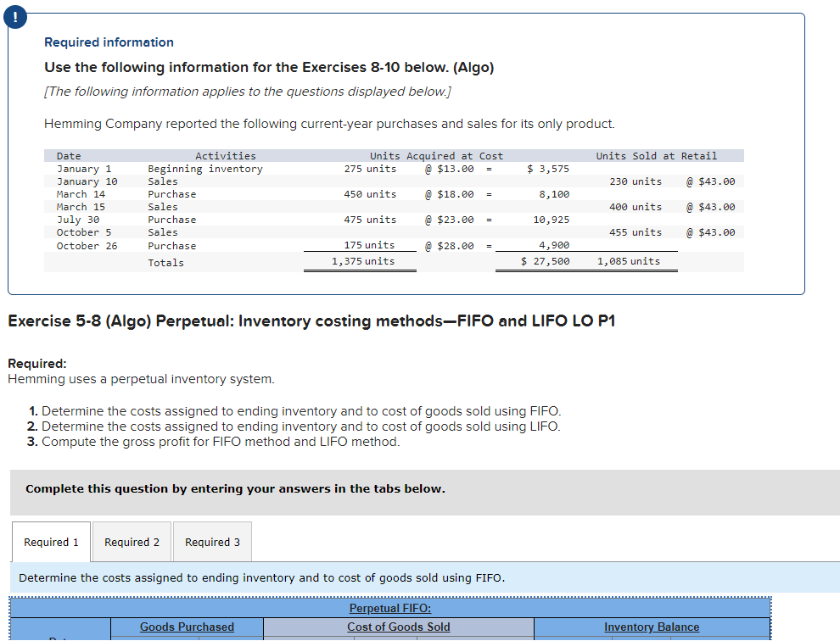Select the Required information heading
Screen dimensions: 840x641
tap(108, 42)
